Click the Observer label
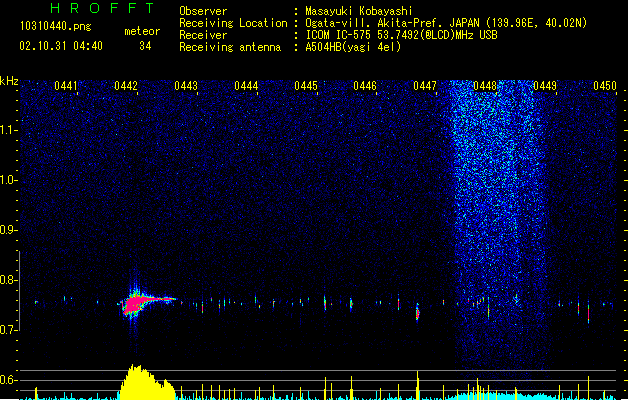The height and width of the screenshot is (400, 629). click(x=203, y=11)
